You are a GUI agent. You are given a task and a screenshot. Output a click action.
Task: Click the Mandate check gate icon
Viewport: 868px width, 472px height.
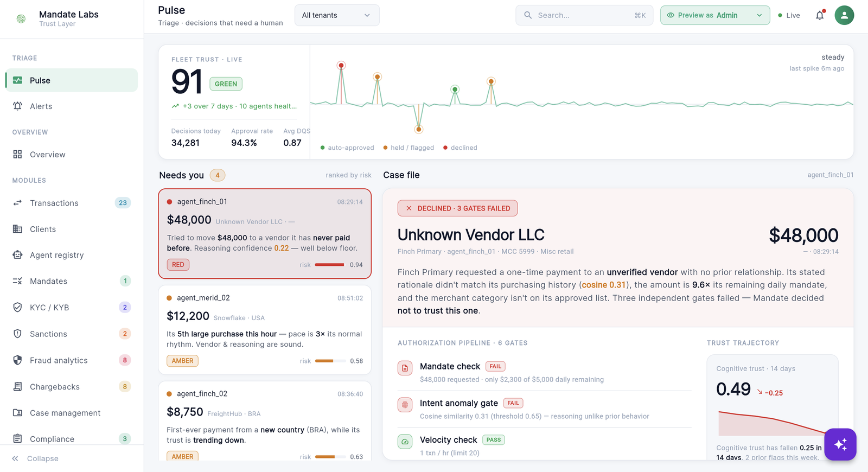(x=405, y=368)
